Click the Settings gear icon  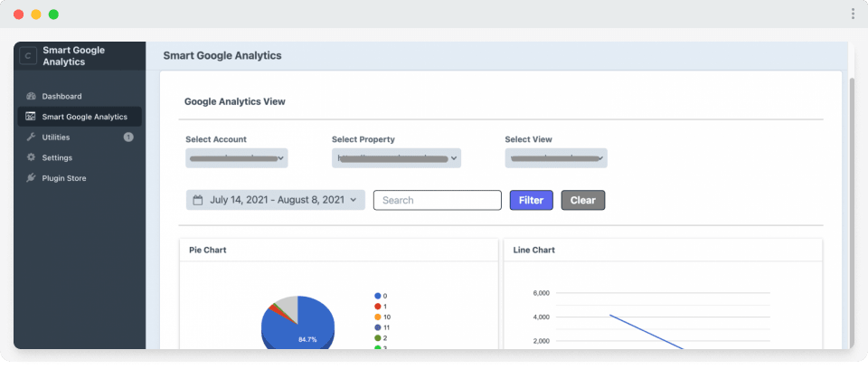(31, 157)
